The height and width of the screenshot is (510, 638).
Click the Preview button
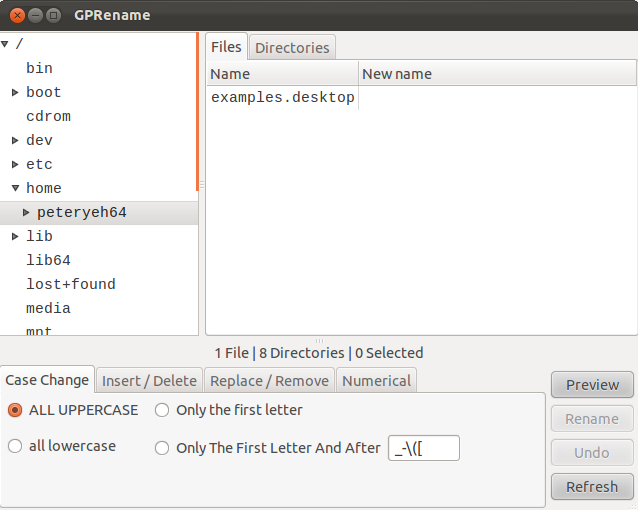click(x=592, y=385)
